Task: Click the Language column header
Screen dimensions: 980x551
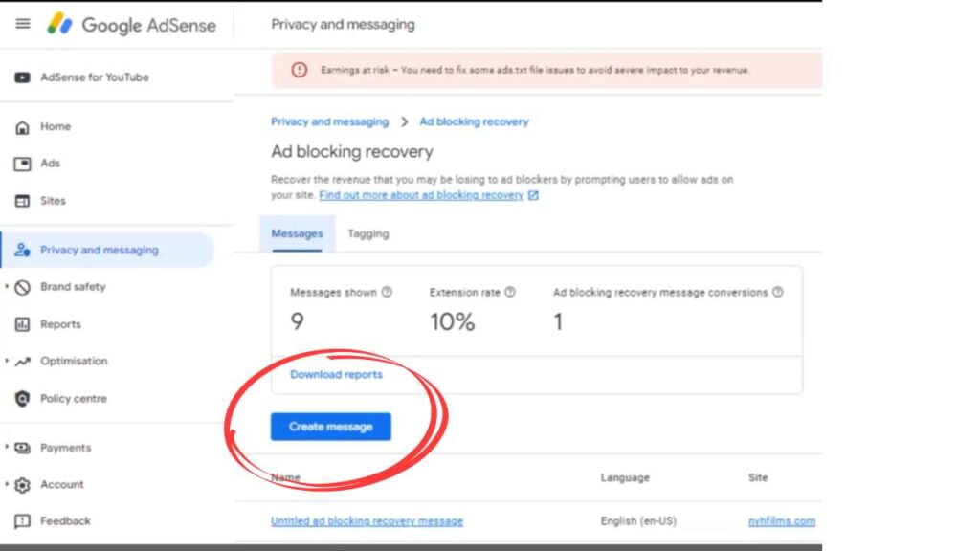Action: [625, 478]
